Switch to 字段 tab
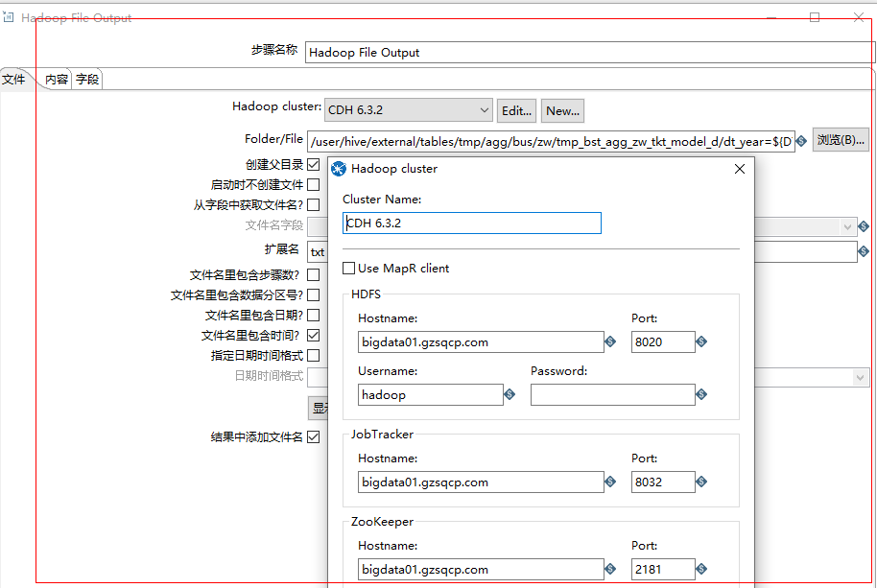This screenshot has width=877, height=588. tap(87, 80)
